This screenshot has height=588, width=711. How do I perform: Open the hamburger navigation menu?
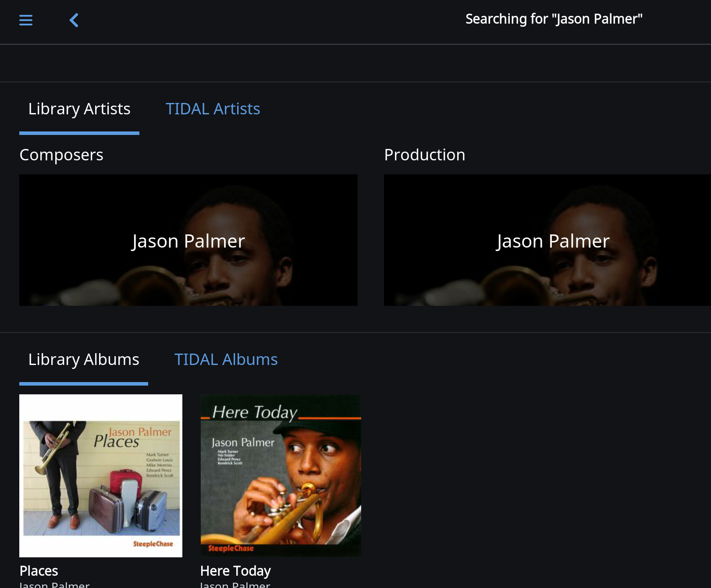26,20
